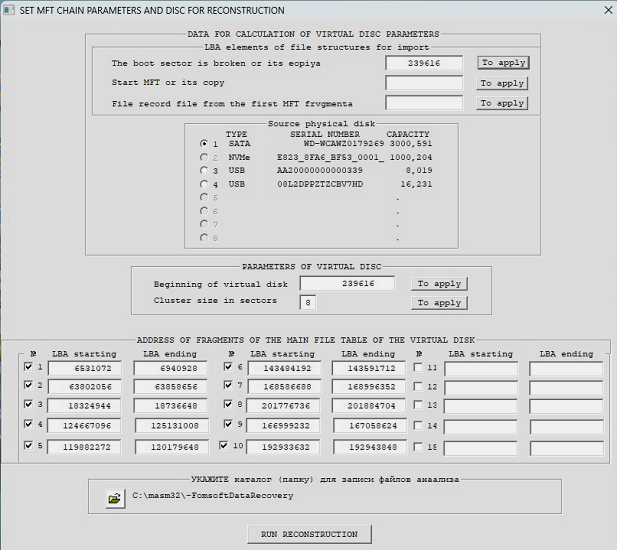Select disk 4 USB 08L2DPP2TZCBV7HD
617x550 pixels.
pyautogui.click(x=203, y=184)
